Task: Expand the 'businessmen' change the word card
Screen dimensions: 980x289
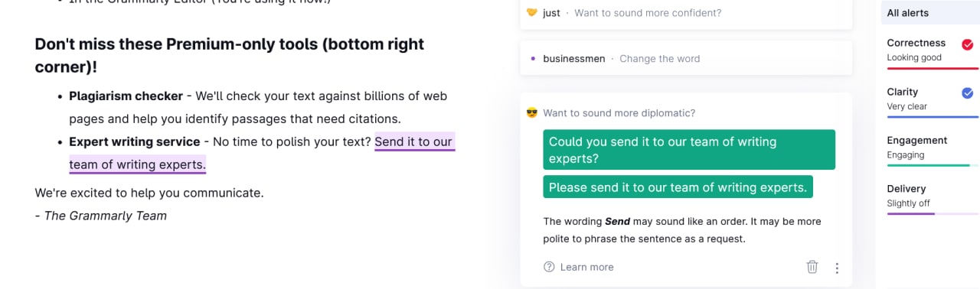Action: [x=686, y=58]
